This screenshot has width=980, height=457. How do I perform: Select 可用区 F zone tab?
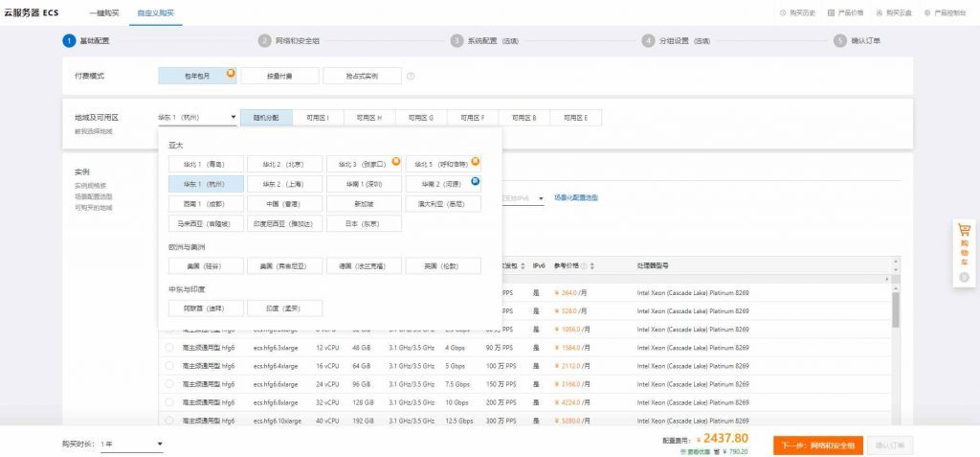tap(473, 118)
